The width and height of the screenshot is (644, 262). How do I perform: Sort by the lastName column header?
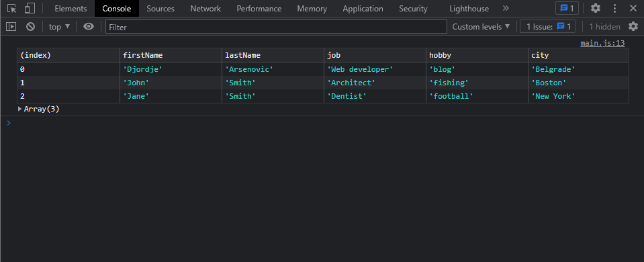tap(273, 55)
